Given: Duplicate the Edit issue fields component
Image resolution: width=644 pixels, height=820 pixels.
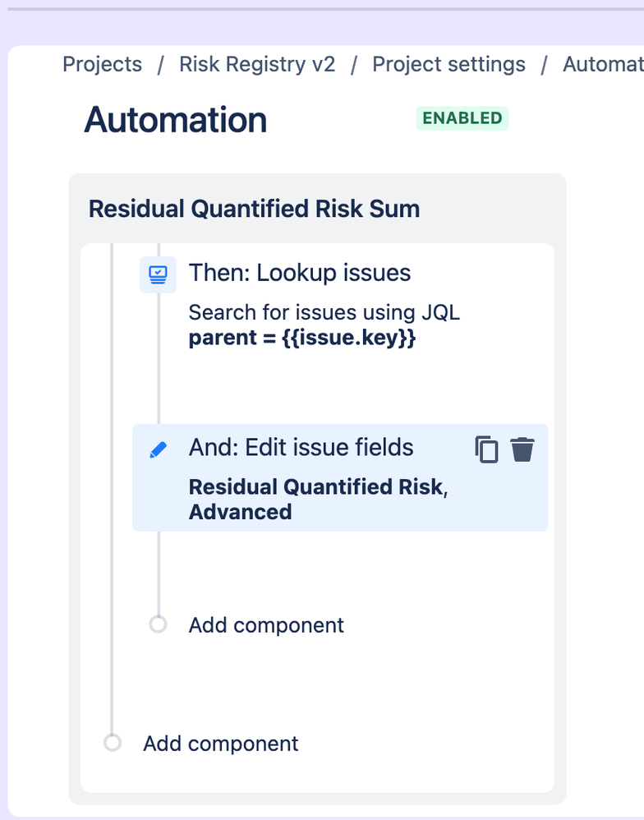Looking at the screenshot, I should pos(487,449).
